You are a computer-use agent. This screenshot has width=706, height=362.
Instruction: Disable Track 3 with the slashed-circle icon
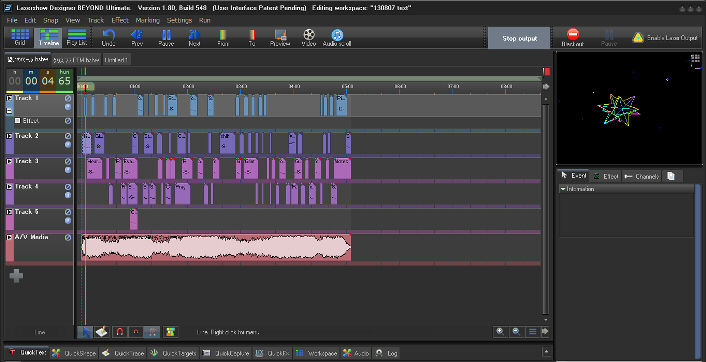coord(68,161)
